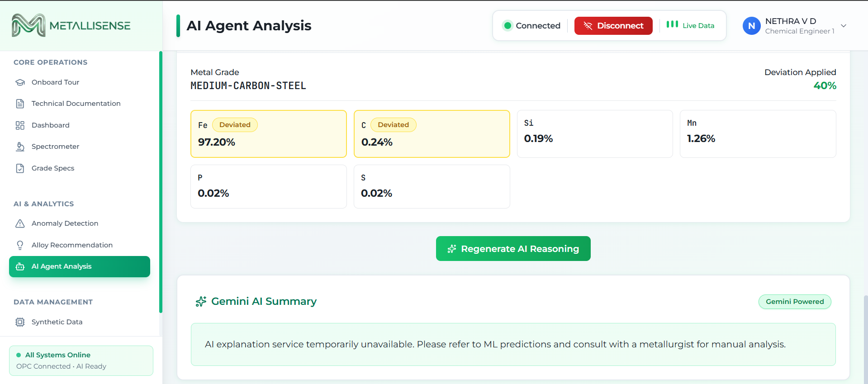
Task: Toggle the Live Data indicator
Action: [x=690, y=25]
